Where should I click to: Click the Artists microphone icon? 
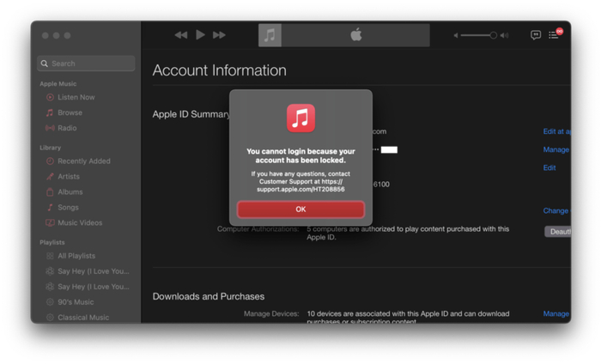click(x=50, y=177)
